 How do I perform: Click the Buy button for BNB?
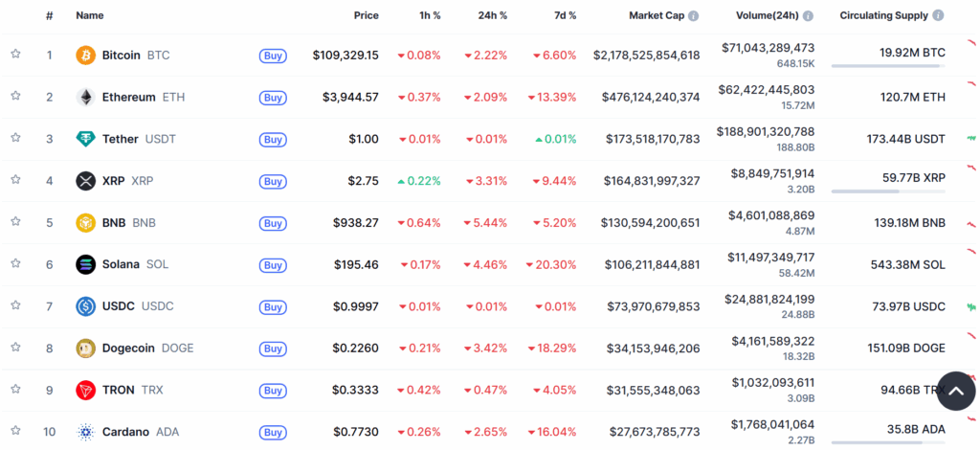273,223
